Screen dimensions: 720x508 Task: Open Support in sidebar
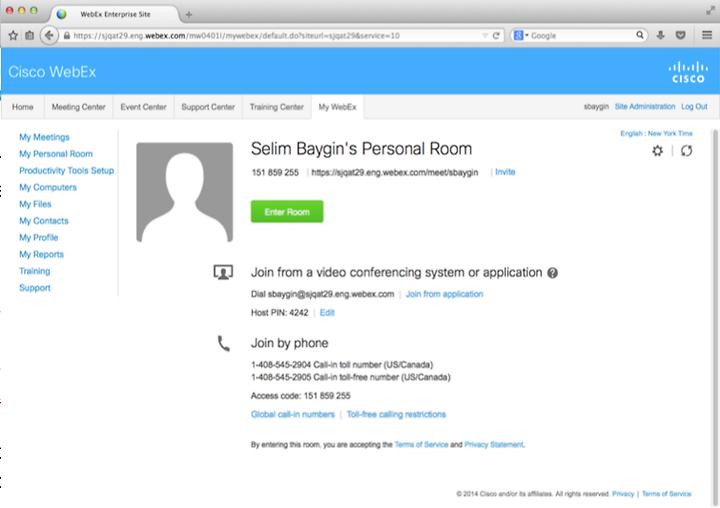[x=35, y=288]
